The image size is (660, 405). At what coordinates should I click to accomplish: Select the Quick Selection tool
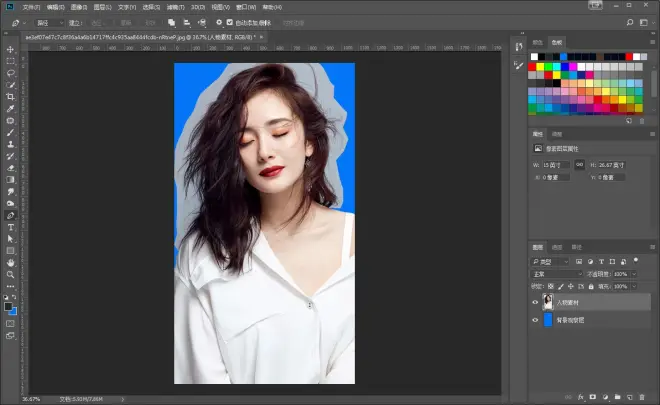tap(10, 85)
